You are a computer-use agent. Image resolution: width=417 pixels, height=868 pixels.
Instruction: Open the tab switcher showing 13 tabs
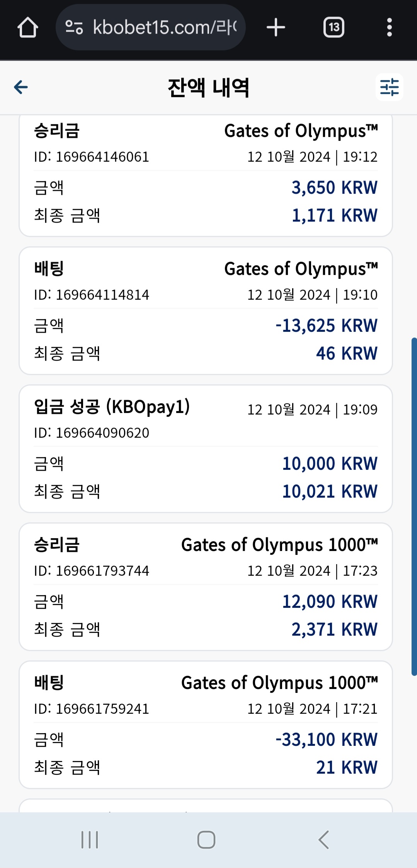334,27
